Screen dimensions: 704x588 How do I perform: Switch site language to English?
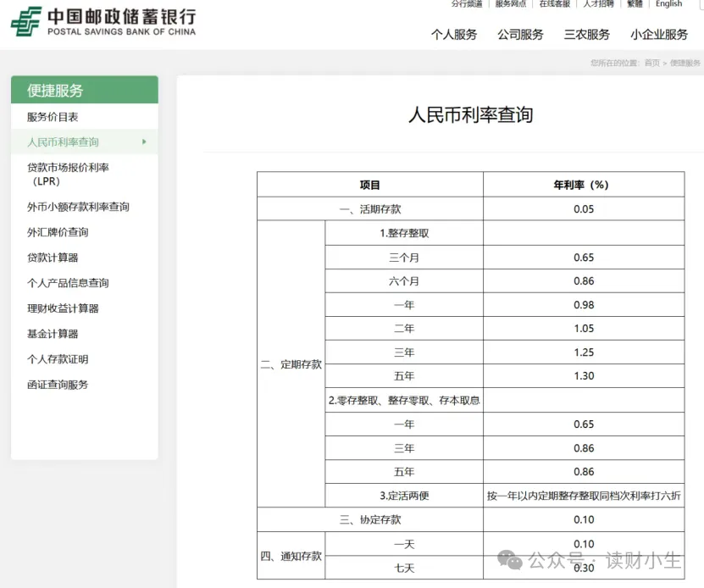point(668,4)
